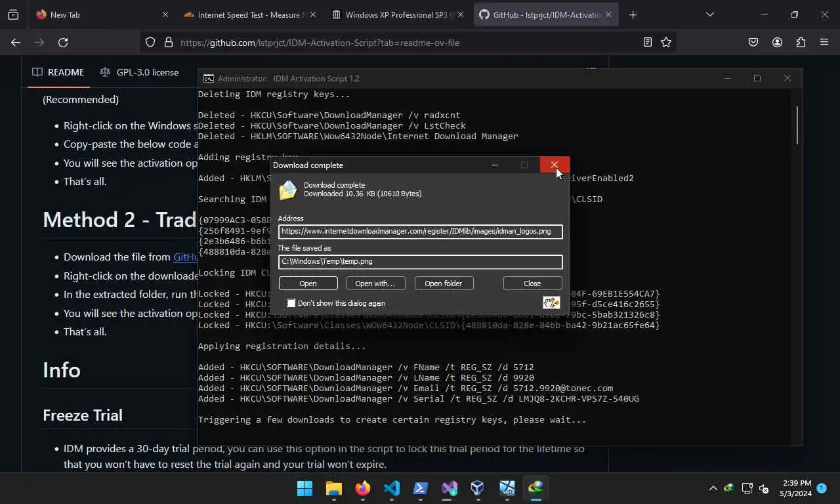This screenshot has width=840, height=504.
Task: Open the Vista VM taskbar icon
Action: (507, 488)
